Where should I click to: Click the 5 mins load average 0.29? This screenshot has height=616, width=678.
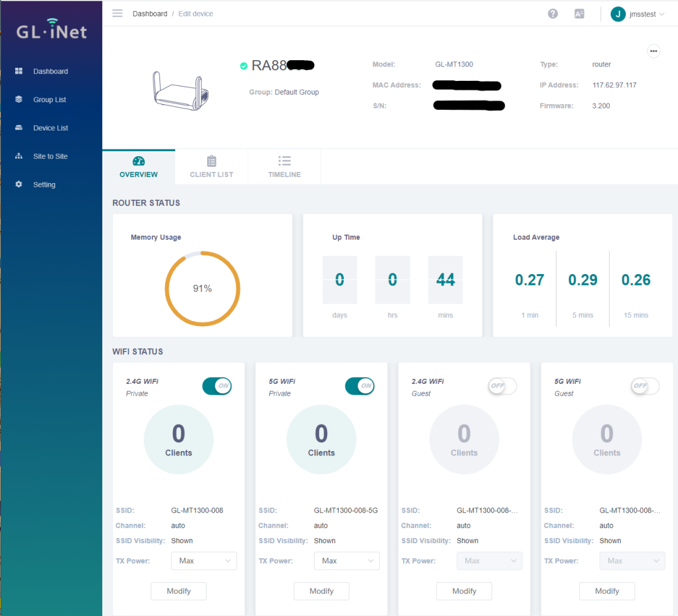[x=583, y=280]
